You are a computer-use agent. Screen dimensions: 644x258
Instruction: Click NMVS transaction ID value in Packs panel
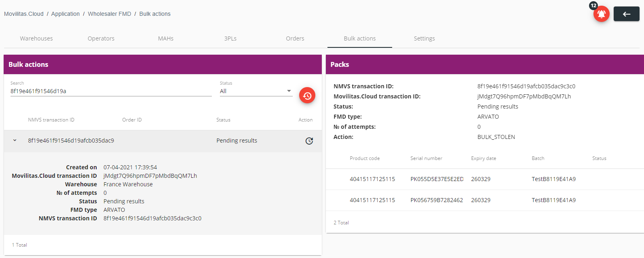tap(526, 86)
